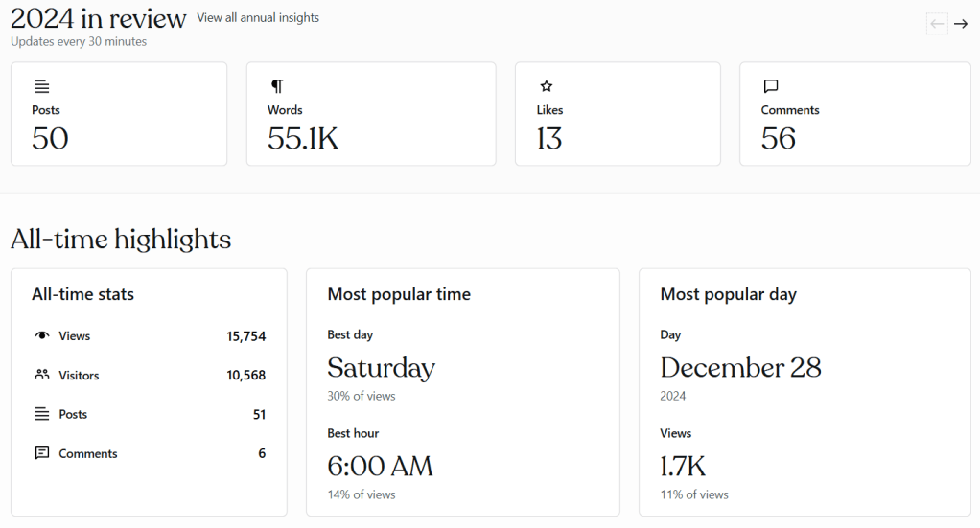Click the December 28 most popular day
This screenshot has width=980, height=528.
click(x=740, y=368)
